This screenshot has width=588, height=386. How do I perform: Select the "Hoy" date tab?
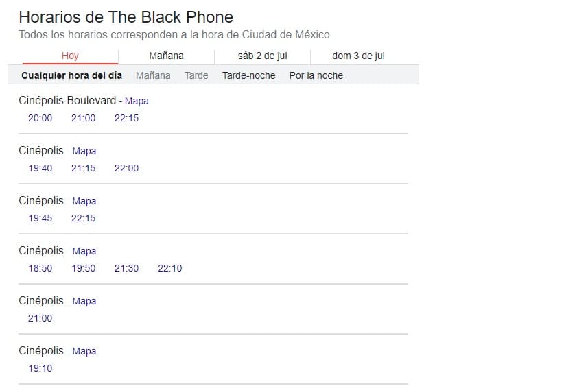pyautogui.click(x=70, y=56)
